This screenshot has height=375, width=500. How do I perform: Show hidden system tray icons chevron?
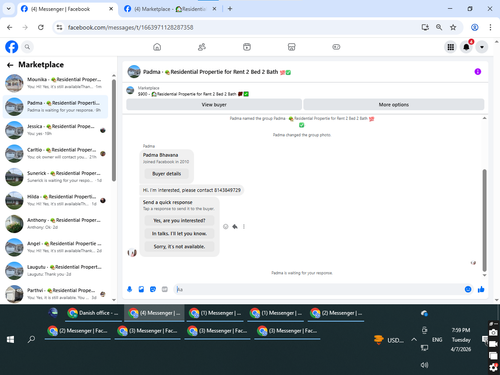pos(414,340)
